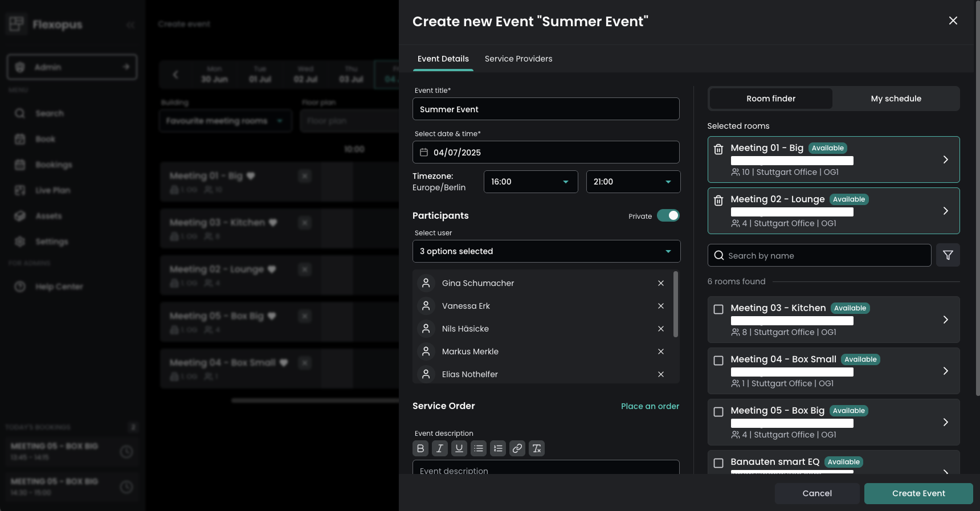Click the Underline formatting icon
Viewport: 980px width, 511px height.
pyautogui.click(x=459, y=448)
